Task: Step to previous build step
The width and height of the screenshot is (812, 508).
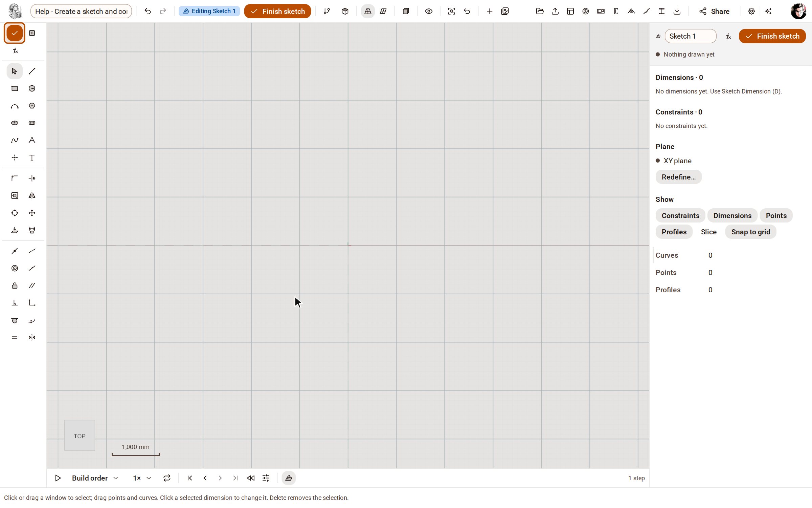Action: click(x=205, y=478)
